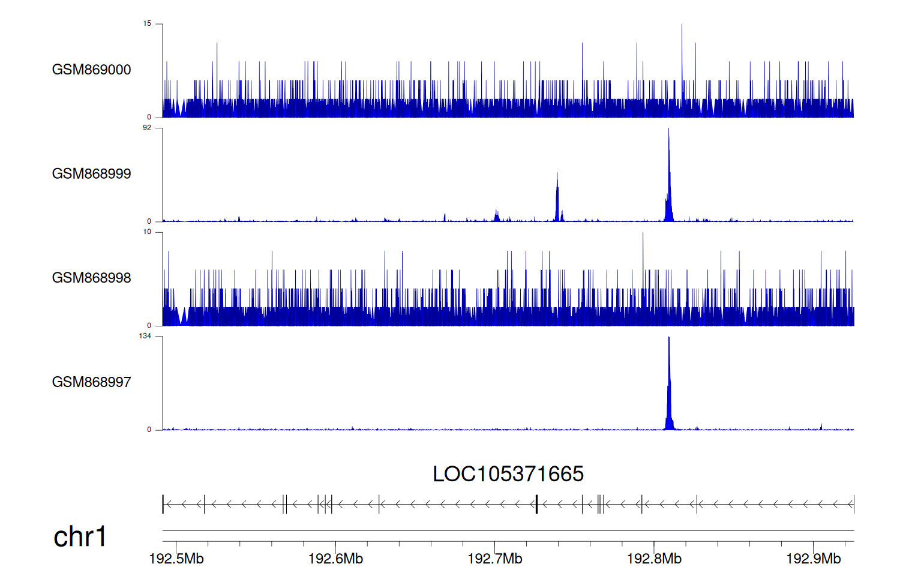
Task: Click the y-axis maximum value 92
Action: click(147, 128)
